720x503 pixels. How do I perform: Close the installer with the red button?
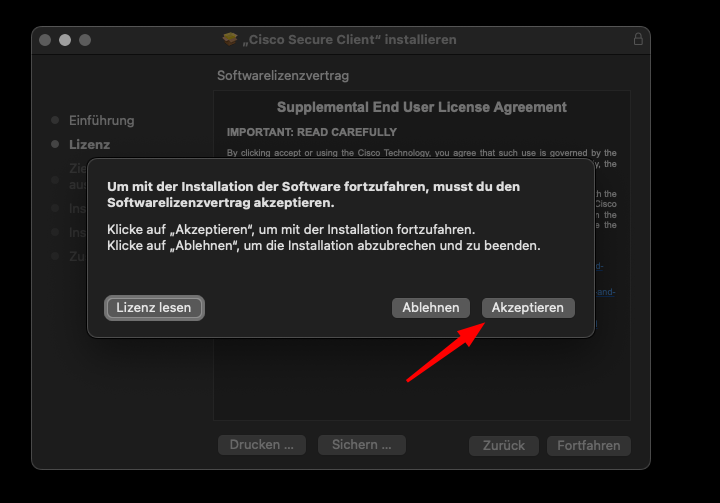[45, 40]
